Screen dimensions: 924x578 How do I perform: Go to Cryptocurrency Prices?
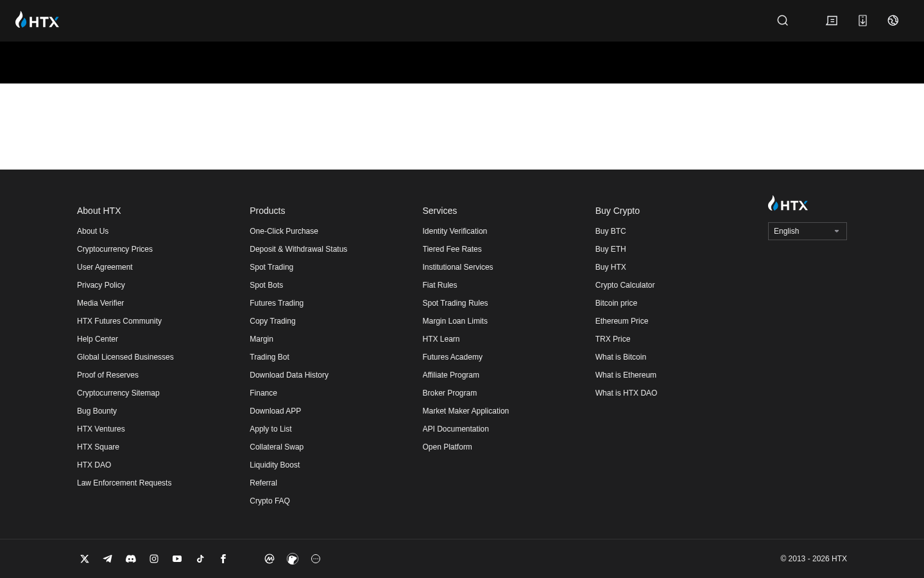click(x=115, y=249)
